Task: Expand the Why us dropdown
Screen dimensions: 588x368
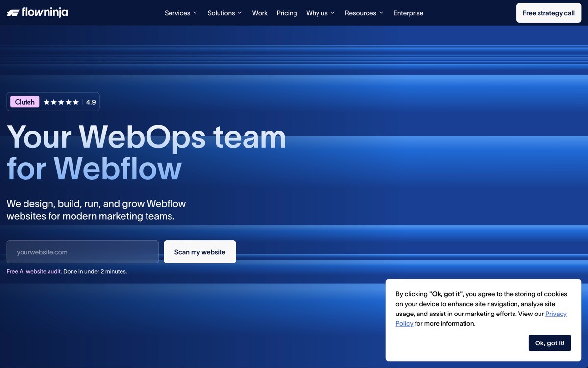Action: 320,13
